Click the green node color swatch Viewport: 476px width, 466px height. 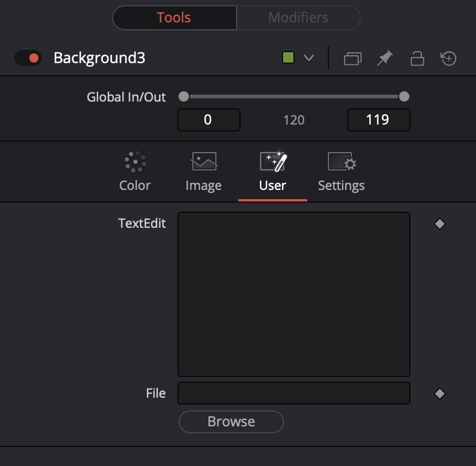(x=289, y=58)
